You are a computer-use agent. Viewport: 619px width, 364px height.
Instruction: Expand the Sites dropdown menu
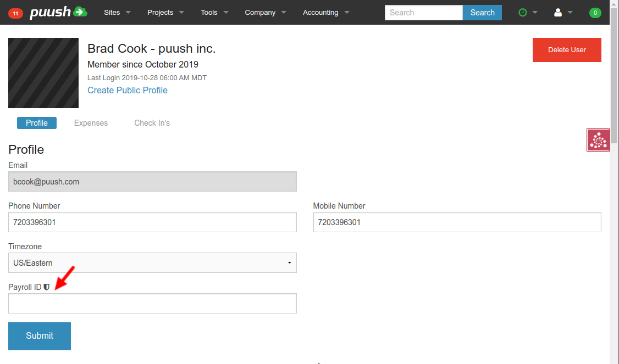tap(117, 12)
